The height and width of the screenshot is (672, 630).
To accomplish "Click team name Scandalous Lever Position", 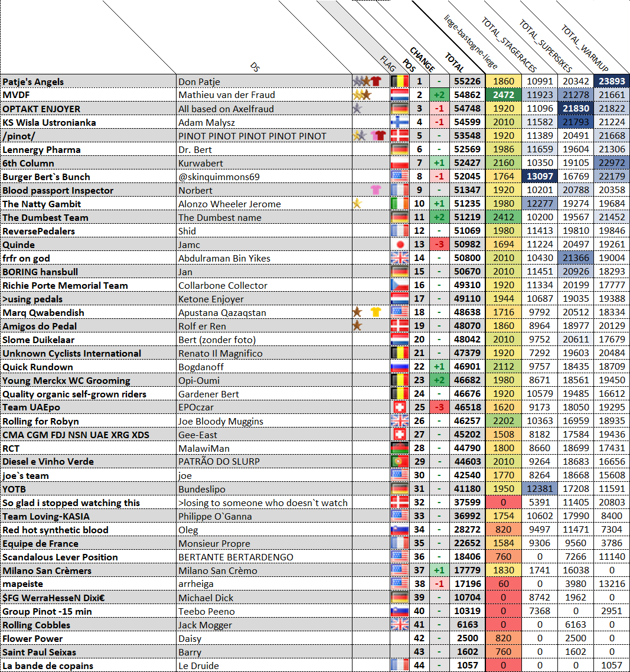I will 60,557.
